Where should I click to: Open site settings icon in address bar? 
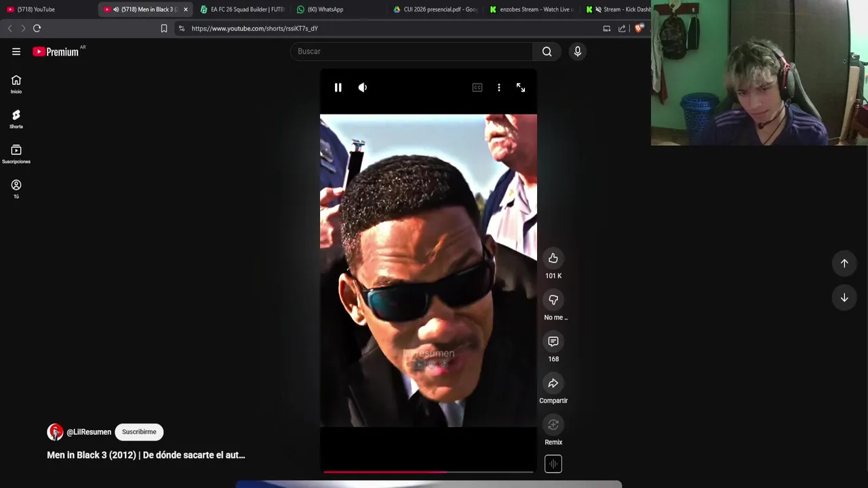(182, 28)
